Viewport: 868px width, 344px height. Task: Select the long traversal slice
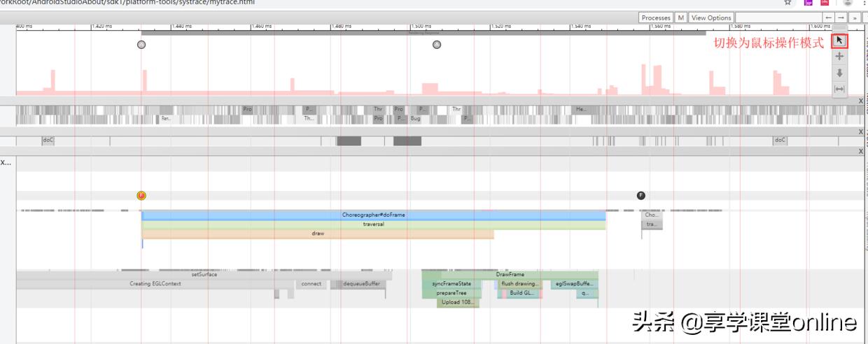(x=374, y=224)
